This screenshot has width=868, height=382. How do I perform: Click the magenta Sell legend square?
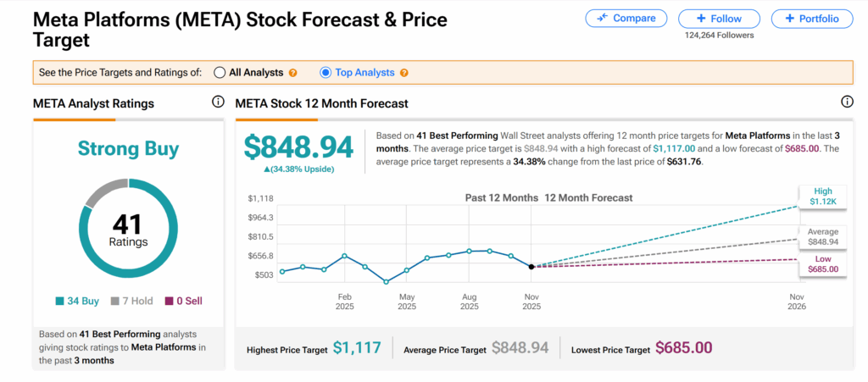tap(169, 301)
